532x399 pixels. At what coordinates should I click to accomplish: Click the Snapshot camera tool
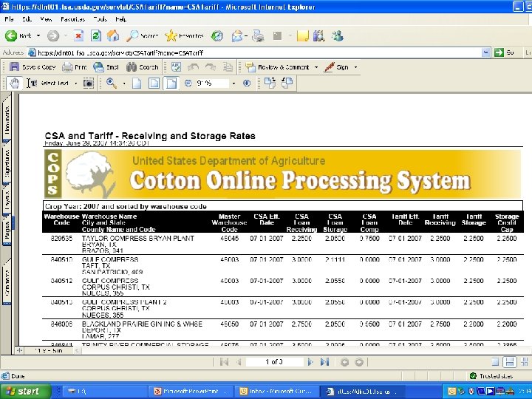(x=89, y=83)
